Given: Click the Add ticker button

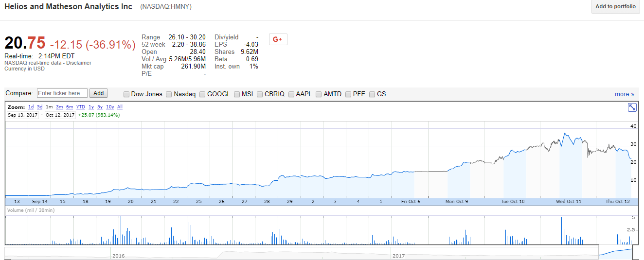Looking at the screenshot, I should coord(98,93).
